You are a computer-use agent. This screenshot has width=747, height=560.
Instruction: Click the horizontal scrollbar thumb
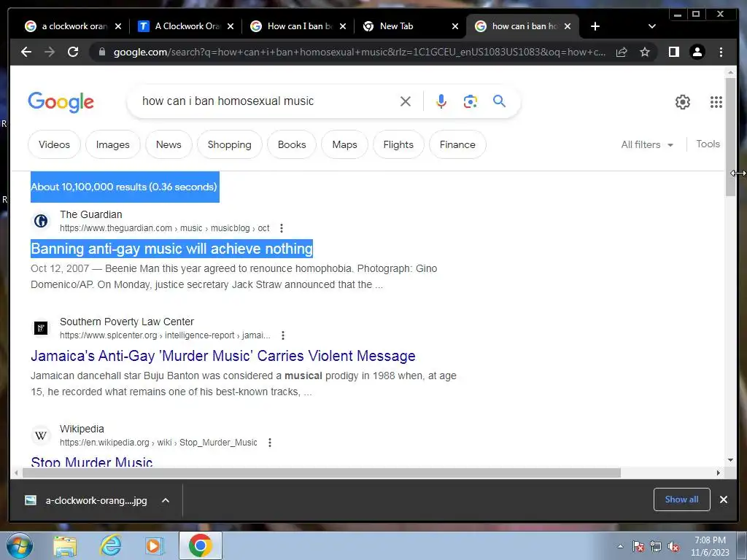322,472
